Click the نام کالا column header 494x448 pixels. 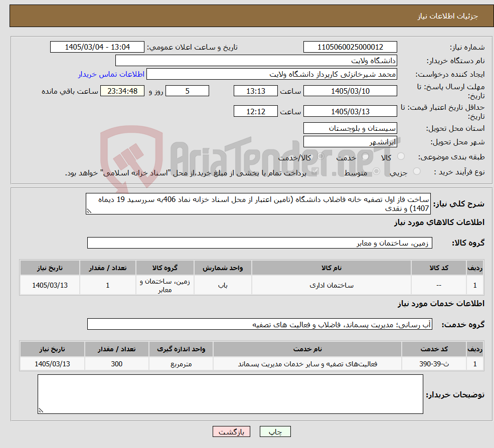(332, 268)
